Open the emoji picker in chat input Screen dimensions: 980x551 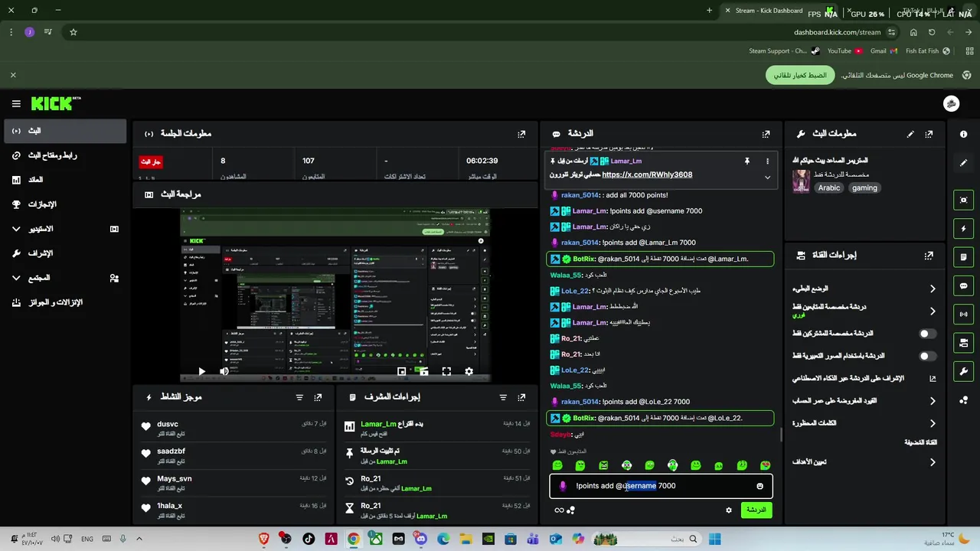pyautogui.click(x=759, y=486)
